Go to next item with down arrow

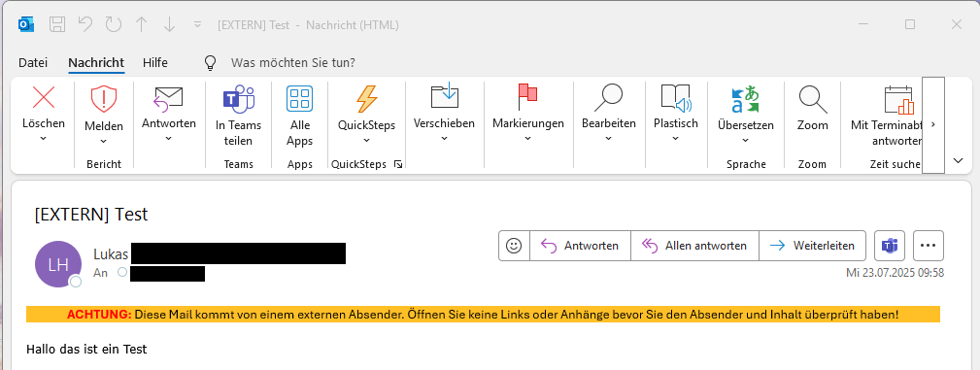169,24
